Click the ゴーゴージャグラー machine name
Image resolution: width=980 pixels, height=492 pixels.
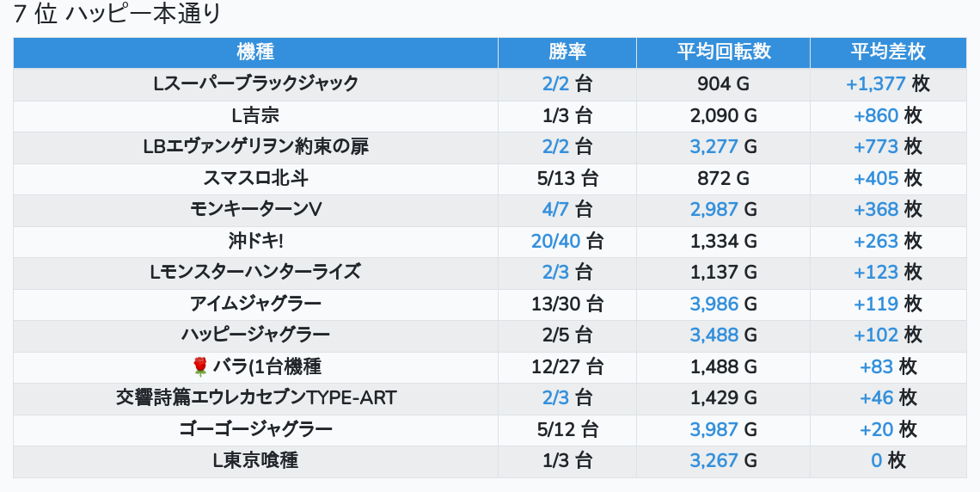click(255, 429)
